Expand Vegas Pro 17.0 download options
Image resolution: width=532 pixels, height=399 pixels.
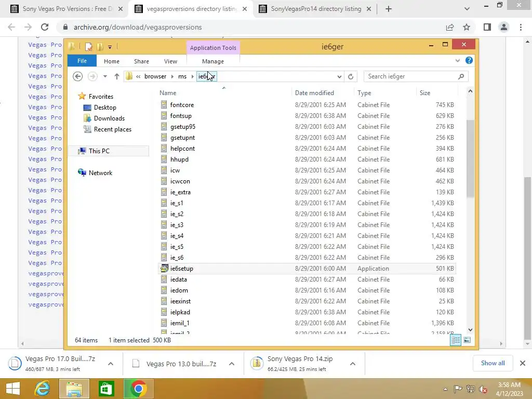111,364
